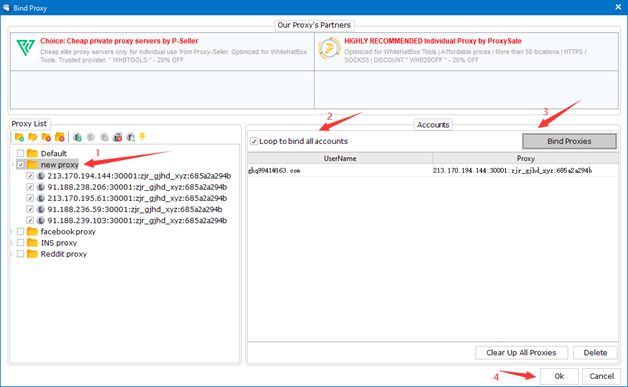Select 213.170.195.61:30001 proxy entry text
This screenshot has width=628, height=387.
pyautogui.click(x=137, y=198)
